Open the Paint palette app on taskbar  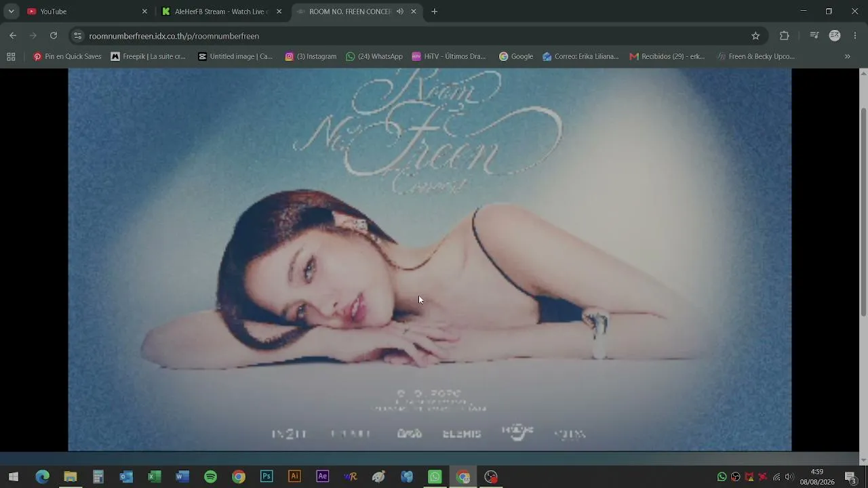378,476
